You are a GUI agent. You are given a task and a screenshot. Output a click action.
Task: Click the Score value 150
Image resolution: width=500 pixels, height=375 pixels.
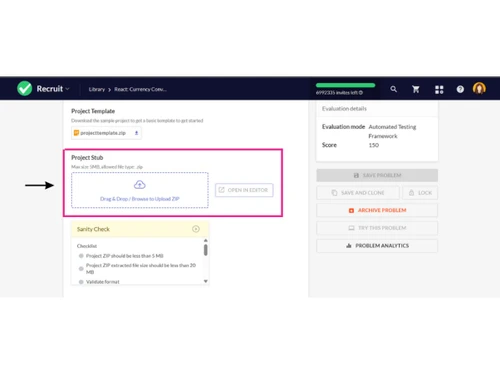[x=374, y=145]
